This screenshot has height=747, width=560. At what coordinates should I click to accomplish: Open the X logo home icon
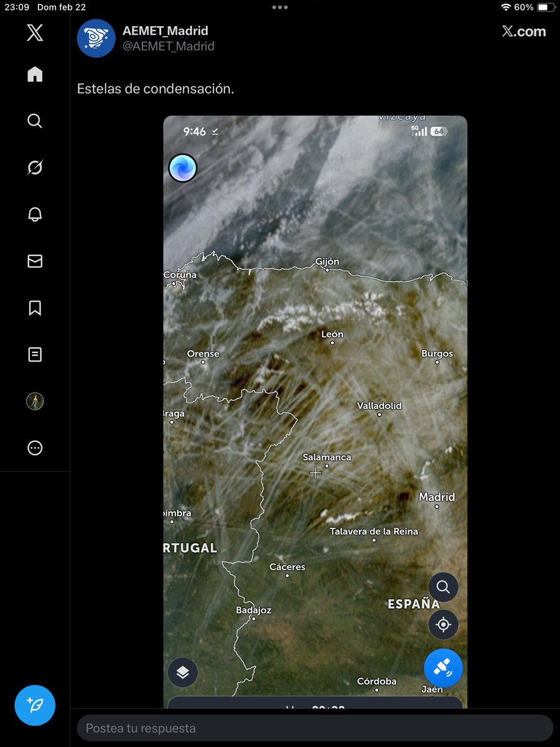35,33
